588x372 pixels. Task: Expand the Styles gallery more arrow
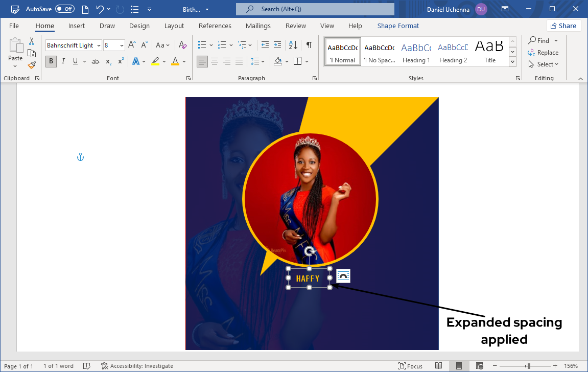click(x=513, y=62)
